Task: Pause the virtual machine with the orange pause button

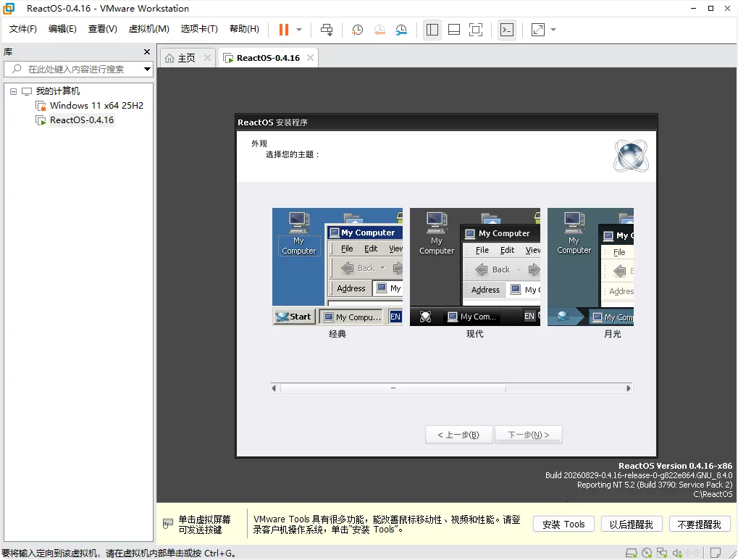Action: [283, 30]
